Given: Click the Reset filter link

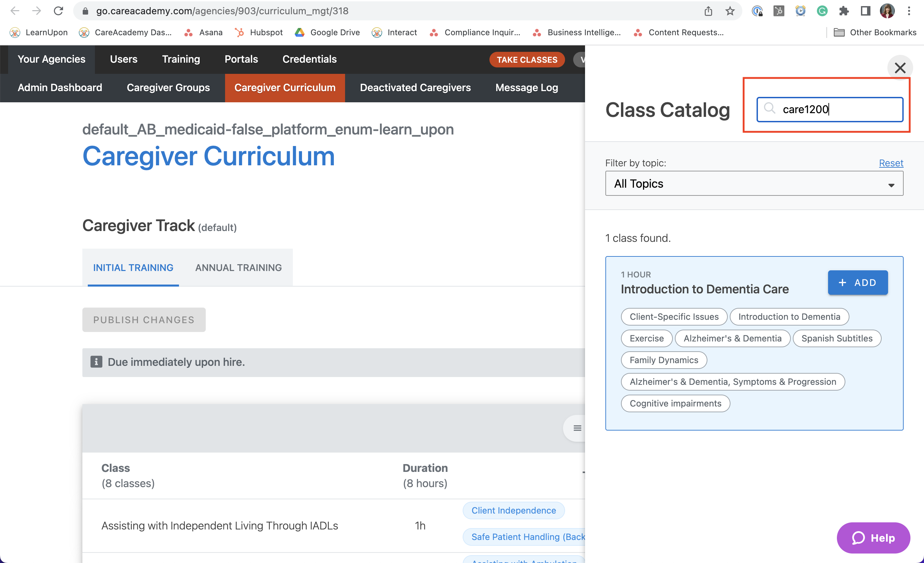Looking at the screenshot, I should click(891, 163).
